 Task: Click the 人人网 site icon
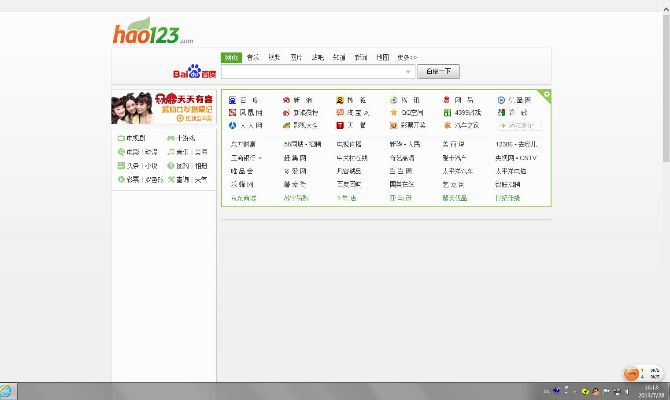tap(232, 126)
